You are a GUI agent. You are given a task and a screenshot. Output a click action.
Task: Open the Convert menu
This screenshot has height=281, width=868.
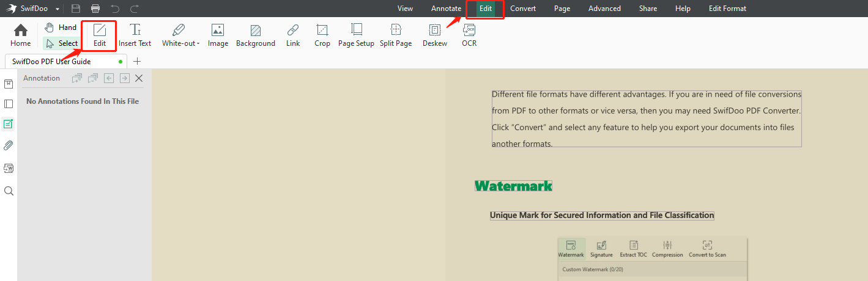click(523, 9)
